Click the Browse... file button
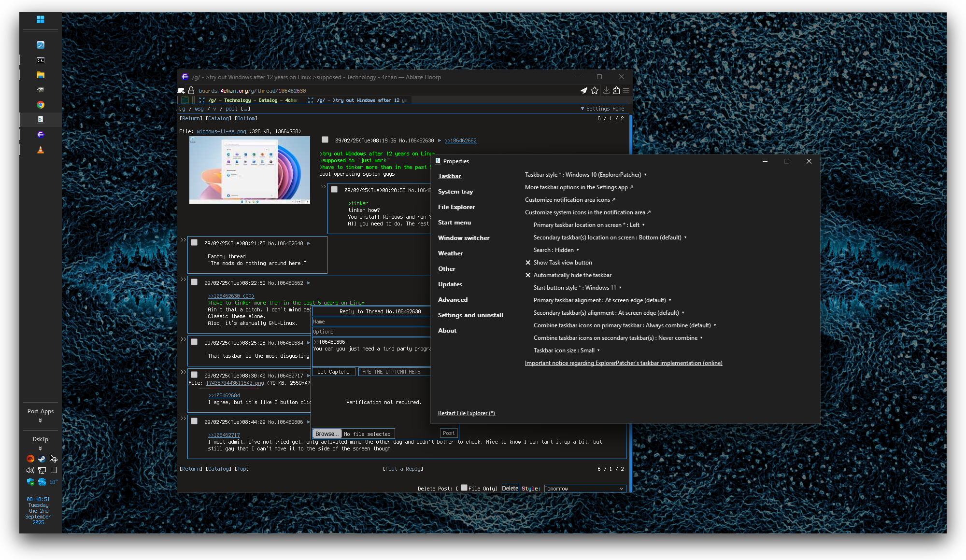This screenshot has height=560, width=966. 327,434
